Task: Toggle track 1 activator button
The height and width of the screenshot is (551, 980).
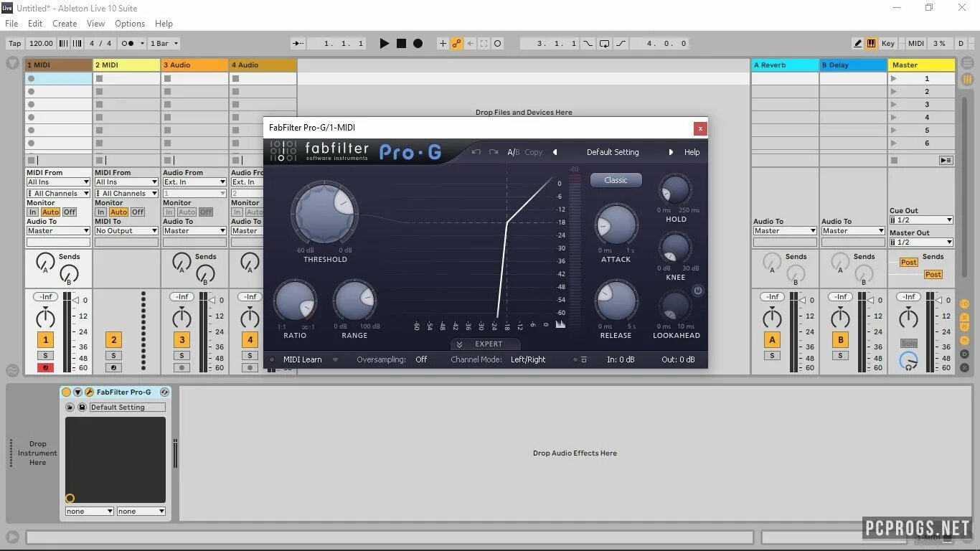Action: pyautogui.click(x=45, y=340)
